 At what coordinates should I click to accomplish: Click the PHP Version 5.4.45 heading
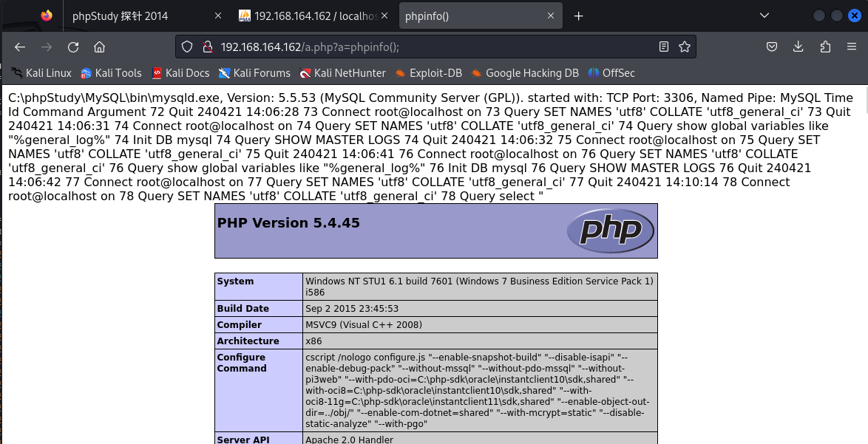click(x=288, y=223)
